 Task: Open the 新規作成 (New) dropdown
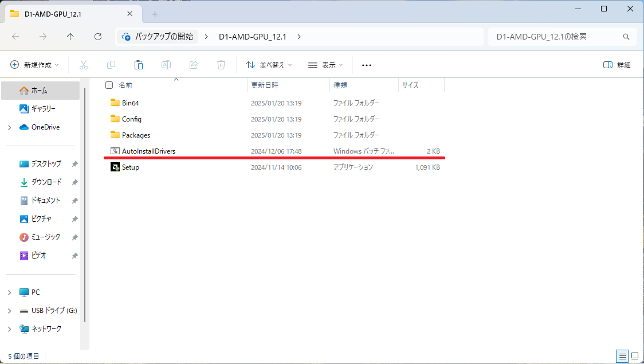(x=34, y=65)
